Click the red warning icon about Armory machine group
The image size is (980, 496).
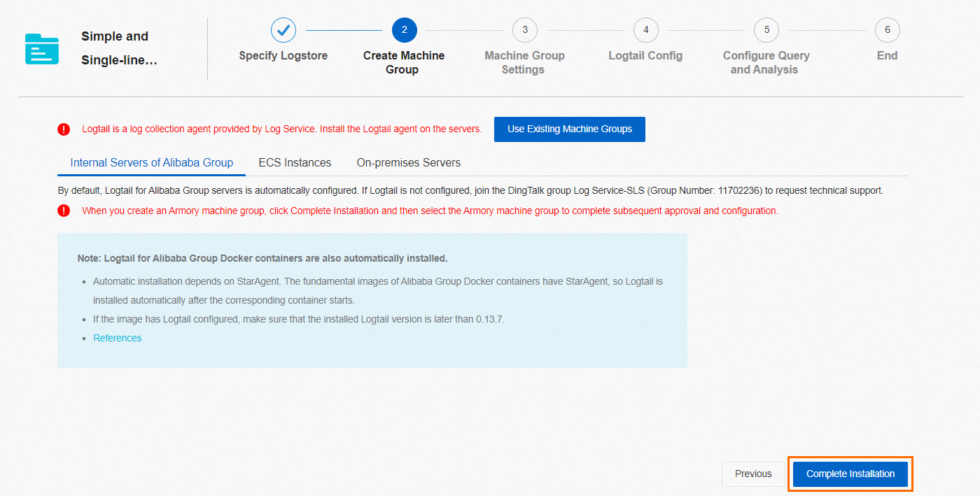[x=63, y=210]
